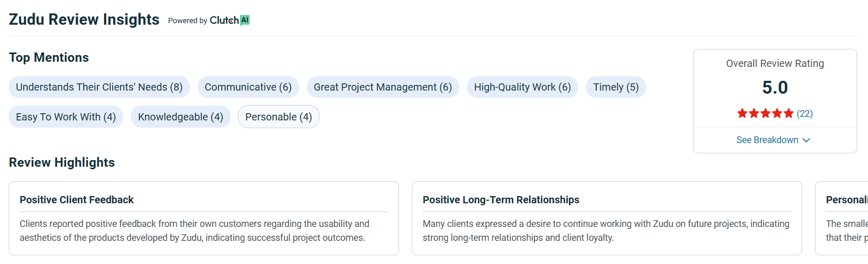This screenshot has height=264, width=868.
Task: Select the Personable (4) mention chip
Action: pos(279,117)
